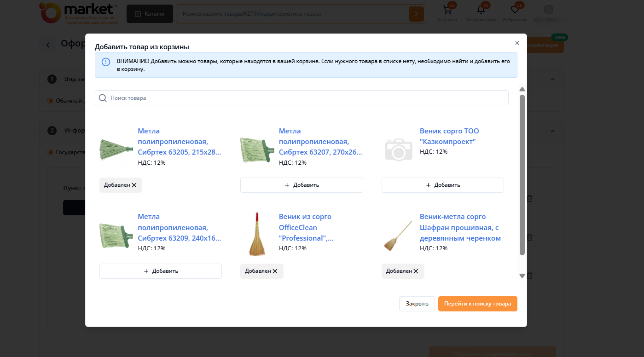Open the Каталог button in header
Viewport: 644px width, 357px height.
pyautogui.click(x=150, y=14)
